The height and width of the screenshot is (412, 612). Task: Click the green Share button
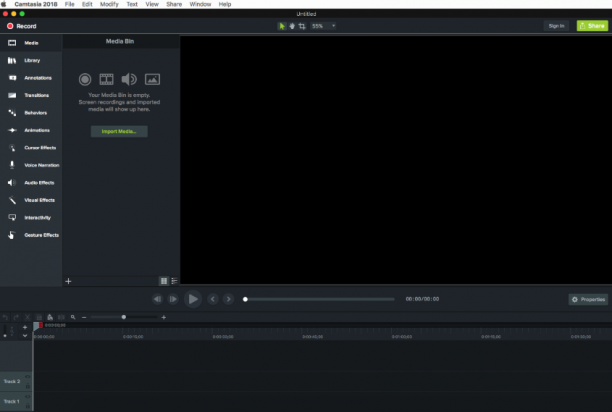(x=592, y=26)
